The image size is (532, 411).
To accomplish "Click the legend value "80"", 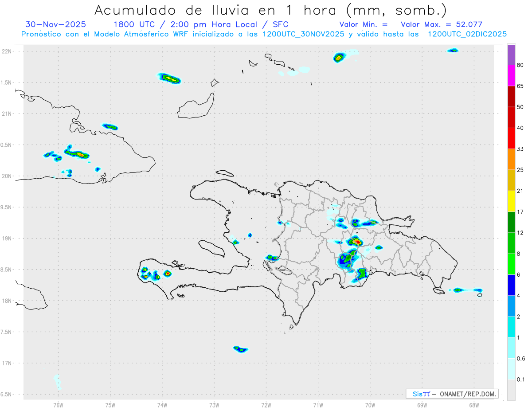I will [x=520, y=65].
